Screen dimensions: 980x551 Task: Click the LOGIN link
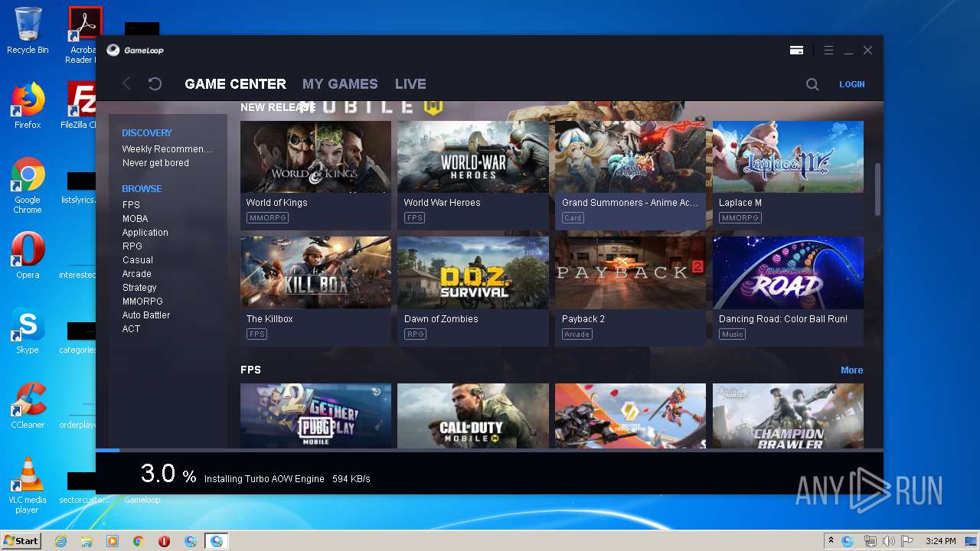851,84
